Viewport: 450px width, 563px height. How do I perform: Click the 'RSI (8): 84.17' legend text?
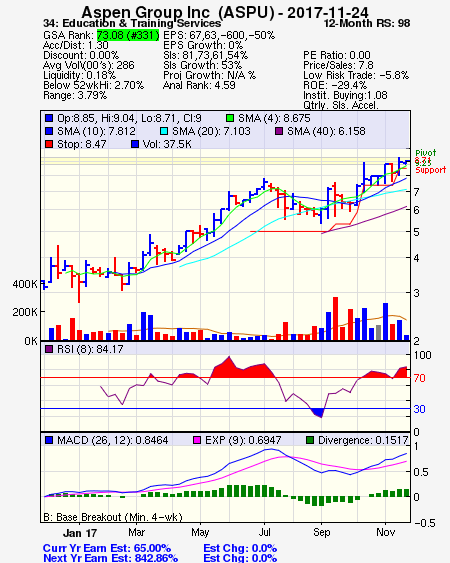pyautogui.click(x=90, y=349)
